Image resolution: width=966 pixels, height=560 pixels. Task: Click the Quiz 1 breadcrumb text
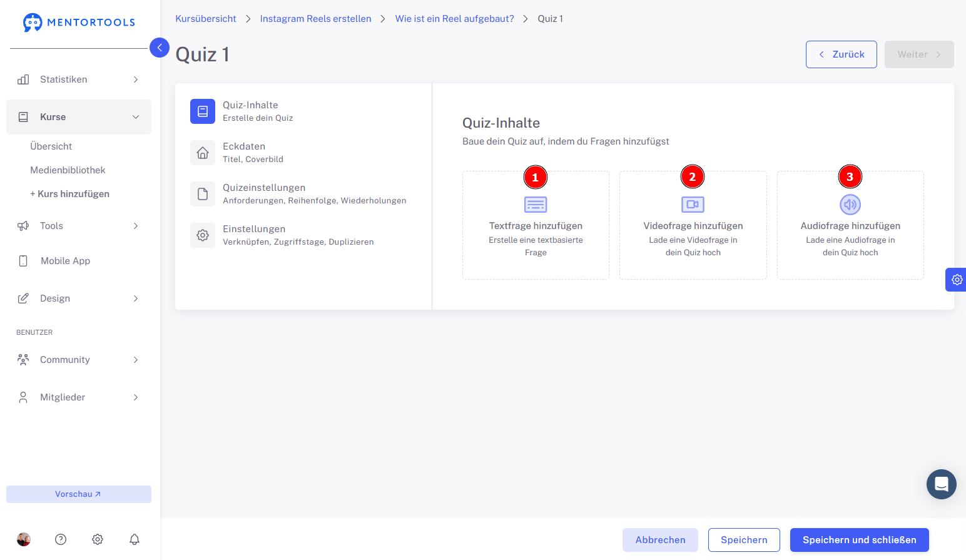(551, 19)
